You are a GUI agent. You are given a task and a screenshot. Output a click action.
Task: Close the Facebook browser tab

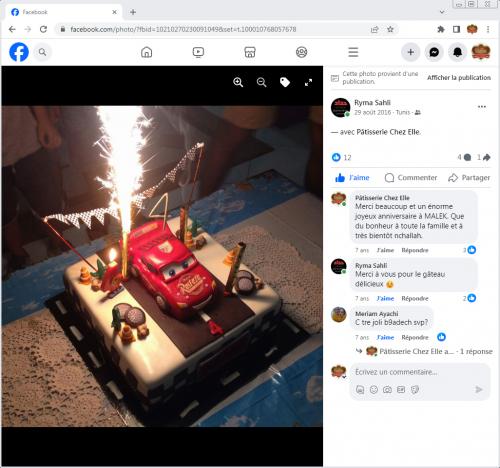click(114, 12)
